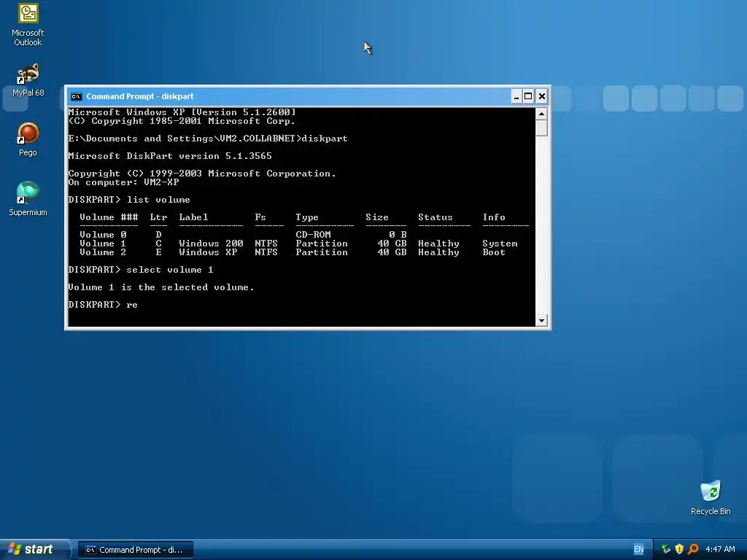The width and height of the screenshot is (747, 560).
Task: Open Command Prompt window system menu icon
Action: (76, 96)
